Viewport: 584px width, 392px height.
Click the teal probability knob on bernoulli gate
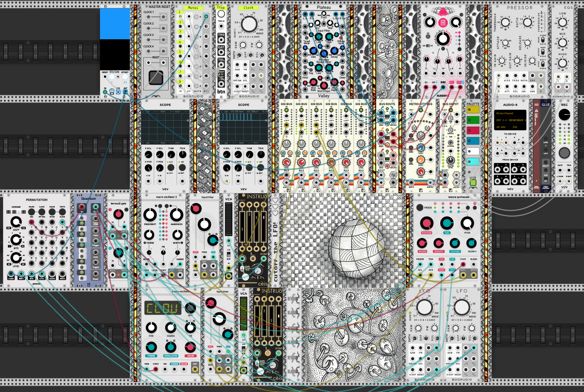118,253
